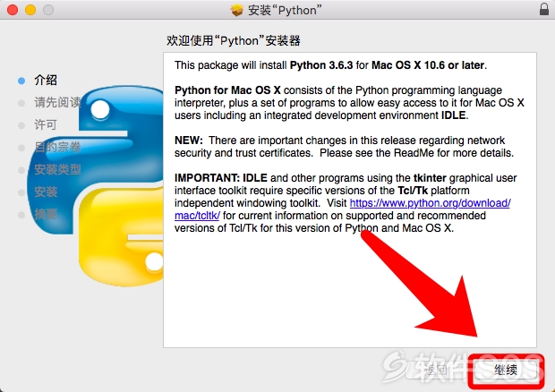555x392 pixels.
Task: Click the window title 安装"Python"
Action: point(285,10)
